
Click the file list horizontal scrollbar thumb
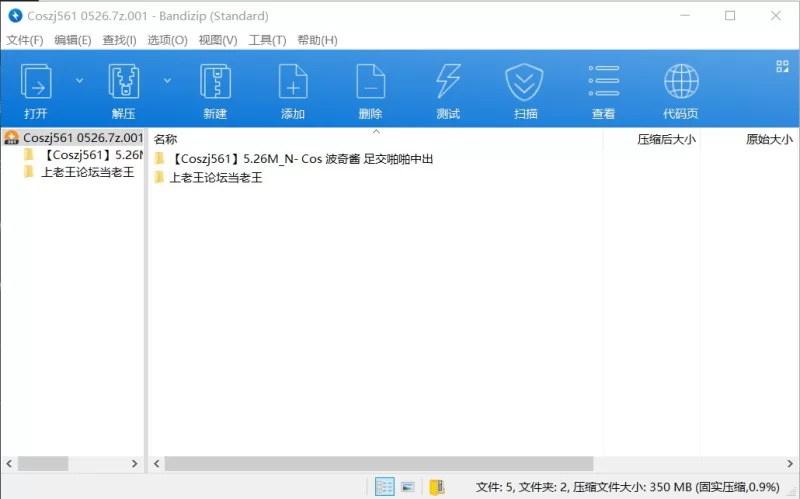point(379,463)
